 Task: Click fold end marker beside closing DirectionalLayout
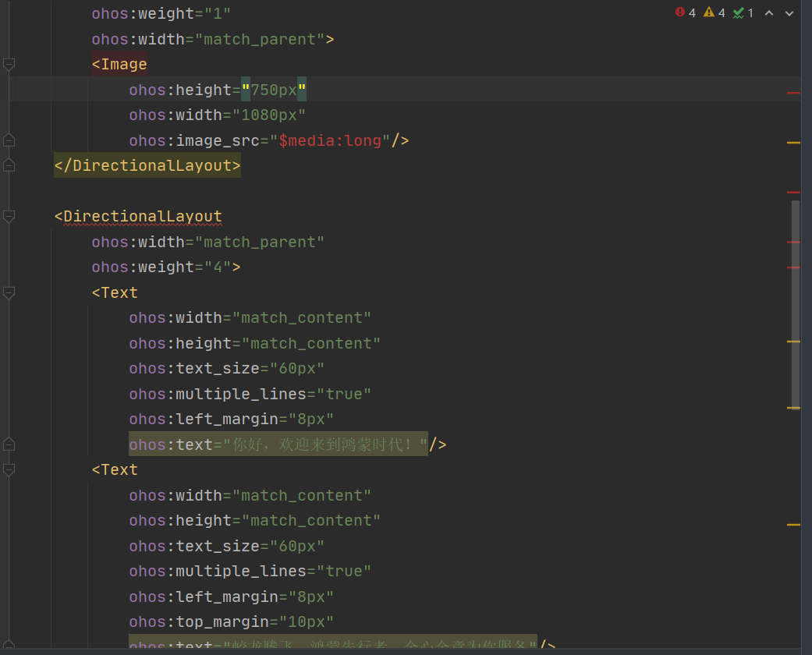click(x=9, y=165)
